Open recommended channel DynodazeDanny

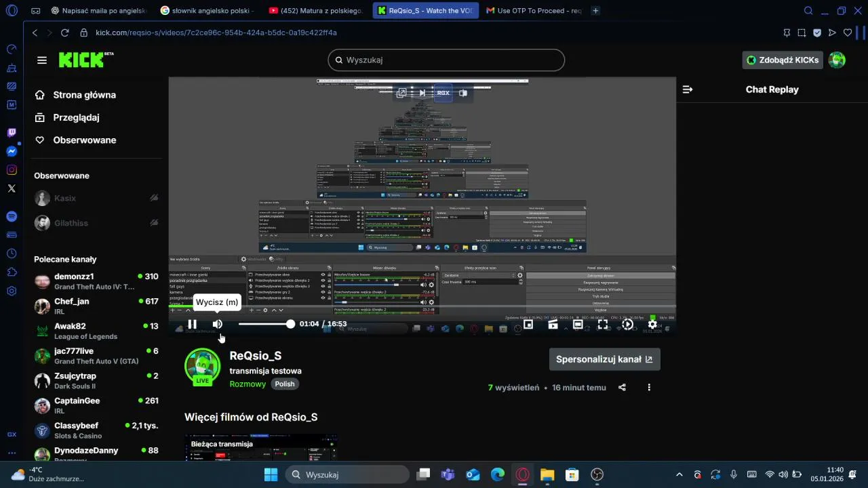[x=96, y=454]
